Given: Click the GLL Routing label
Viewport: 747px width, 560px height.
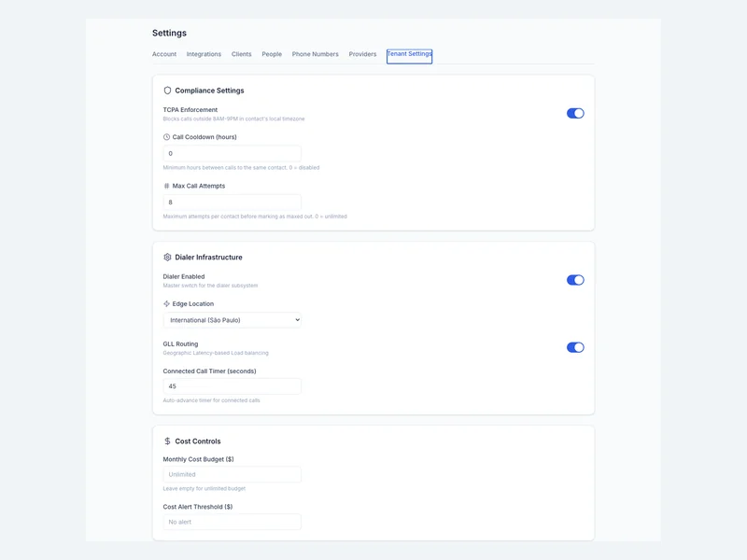Looking at the screenshot, I should 180,343.
